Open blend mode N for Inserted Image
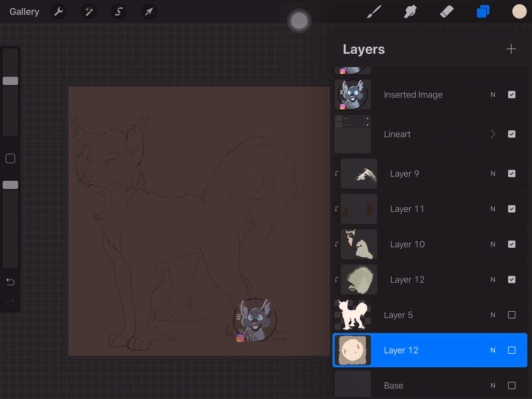Viewport: 532px width, 399px height. [493, 95]
